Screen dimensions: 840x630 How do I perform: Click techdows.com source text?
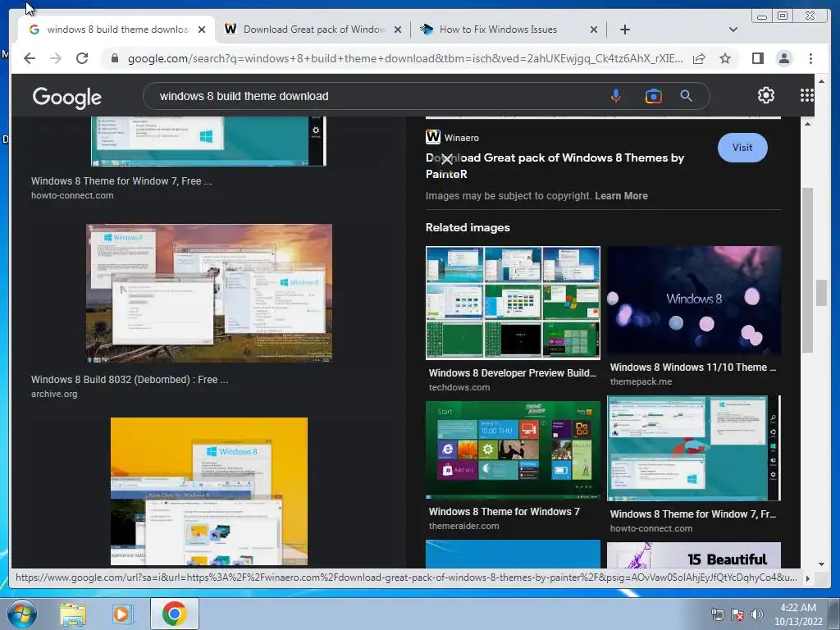459,387
